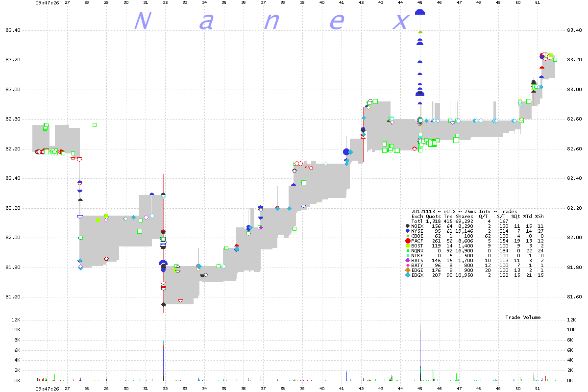Screen dimensions: 588x392
Task: Click the 'NTRF' exchange label
Action: (417, 255)
